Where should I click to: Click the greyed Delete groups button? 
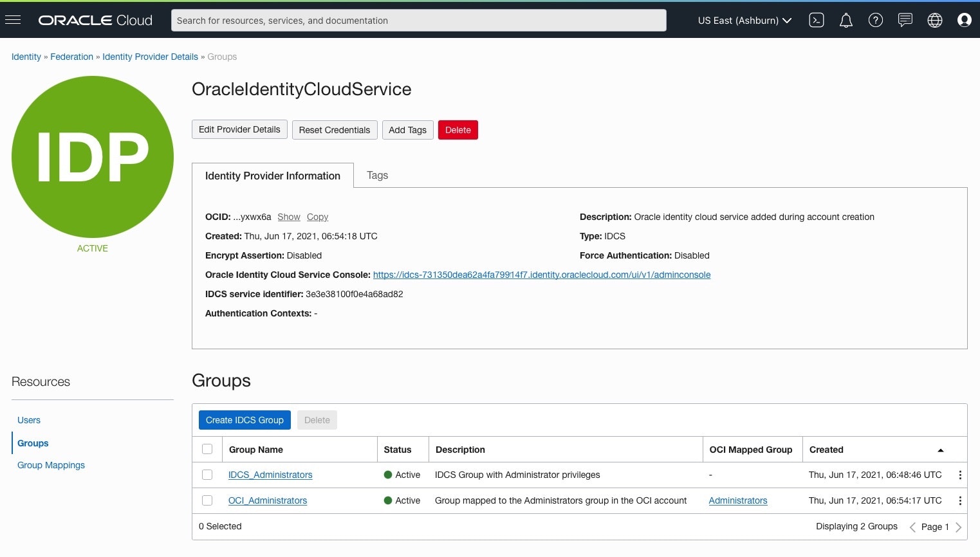(317, 420)
